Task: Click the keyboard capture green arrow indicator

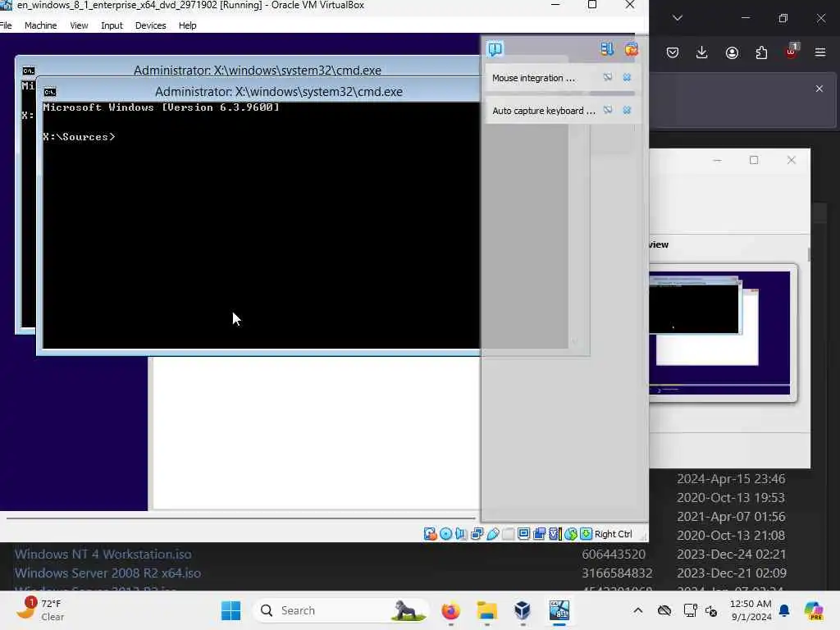Action: (x=586, y=533)
